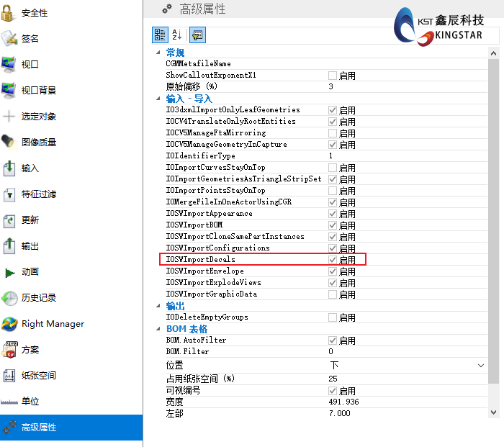
Task: Click the vertical scrollbar thumb
Action: click(493, 221)
